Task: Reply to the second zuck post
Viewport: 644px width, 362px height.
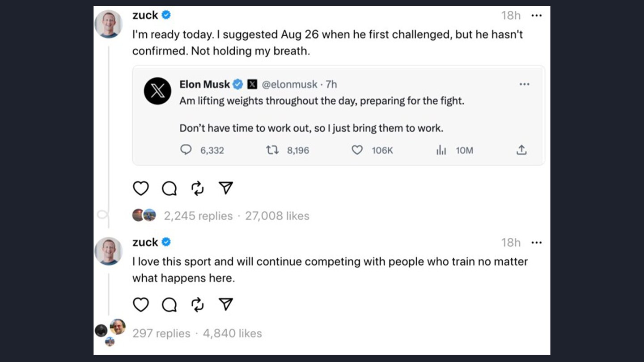Action: [x=169, y=305]
